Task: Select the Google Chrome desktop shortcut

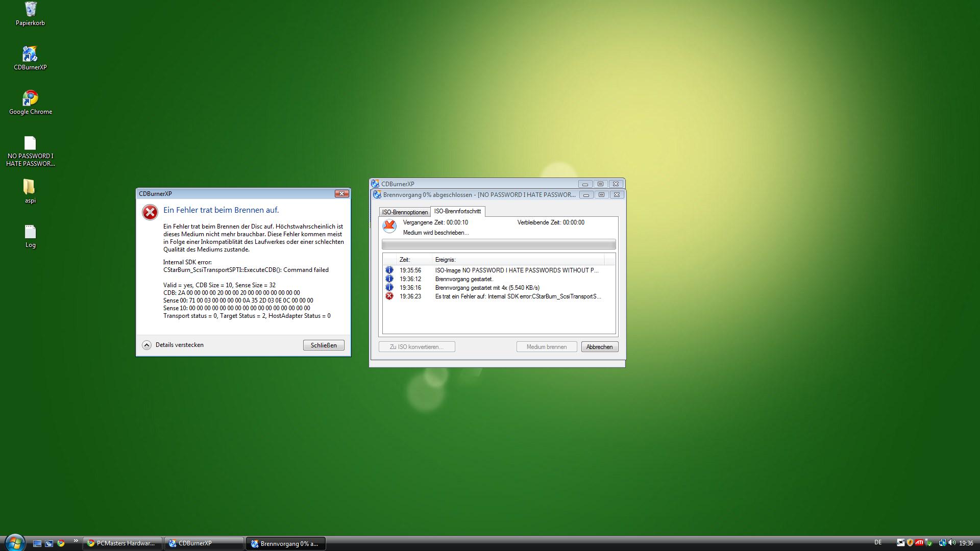Action: [30, 103]
